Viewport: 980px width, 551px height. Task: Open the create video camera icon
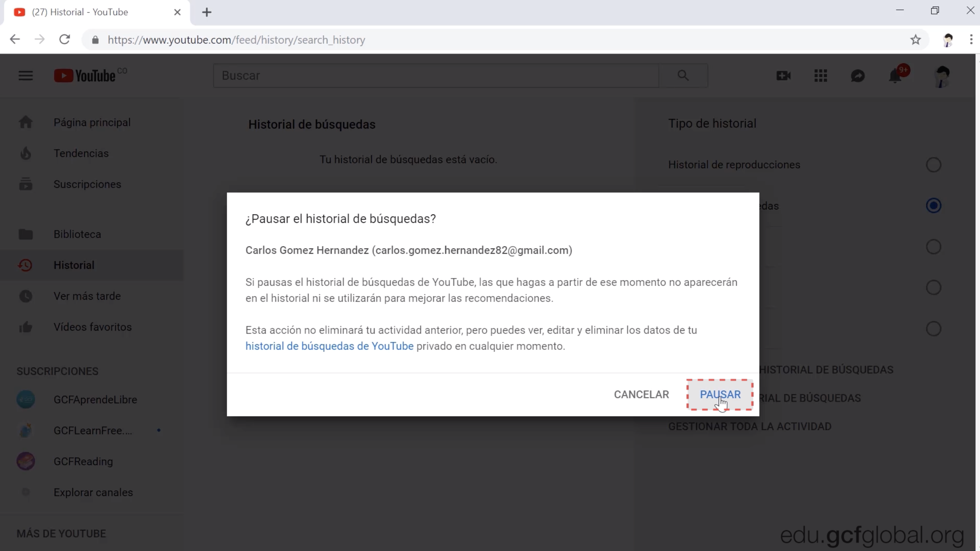tap(783, 75)
